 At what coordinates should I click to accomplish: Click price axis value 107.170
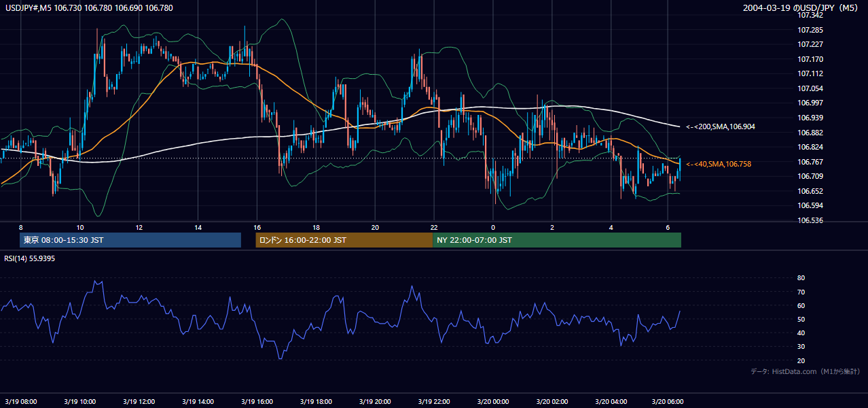[x=810, y=59]
